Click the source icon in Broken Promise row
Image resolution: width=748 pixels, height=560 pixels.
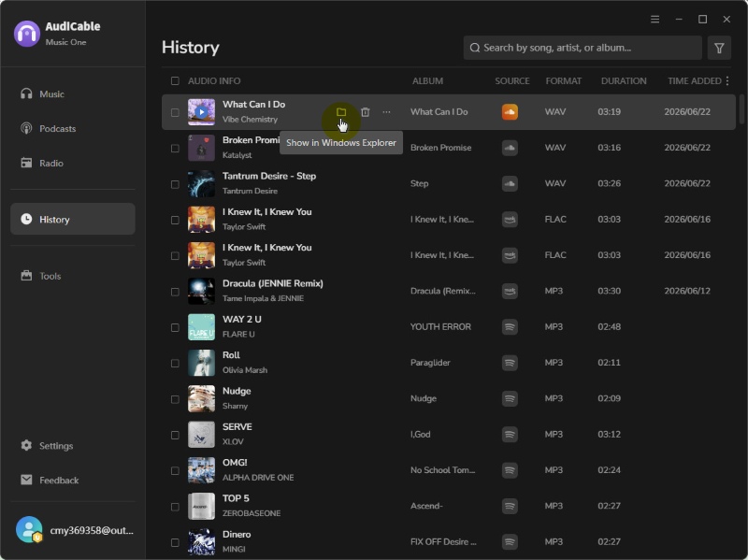(x=510, y=148)
